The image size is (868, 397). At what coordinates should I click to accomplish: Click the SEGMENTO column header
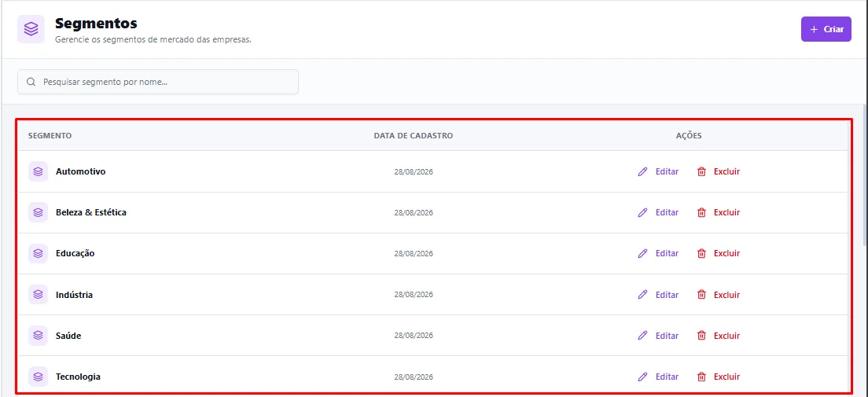coord(50,136)
